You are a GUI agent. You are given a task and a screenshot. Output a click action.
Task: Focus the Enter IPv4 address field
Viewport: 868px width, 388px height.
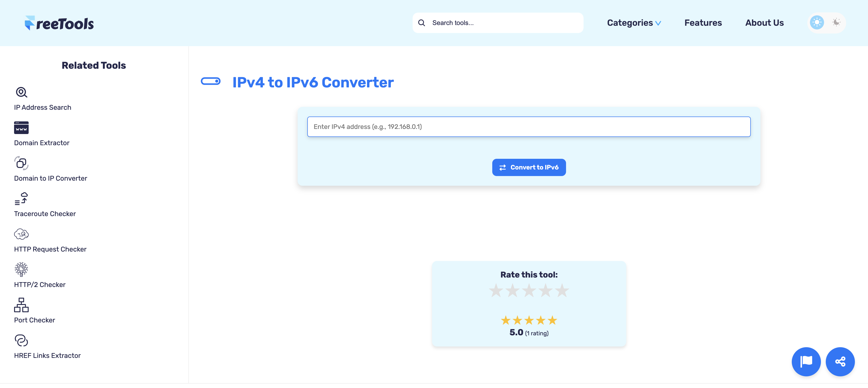point(529,127)
